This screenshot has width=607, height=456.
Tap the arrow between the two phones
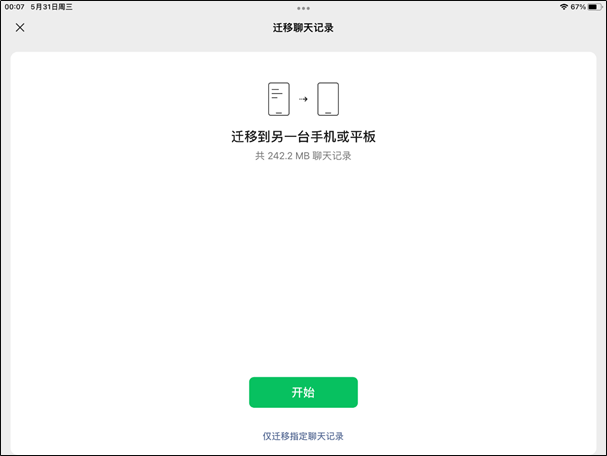pyautogui.click(x=303, y=99)
